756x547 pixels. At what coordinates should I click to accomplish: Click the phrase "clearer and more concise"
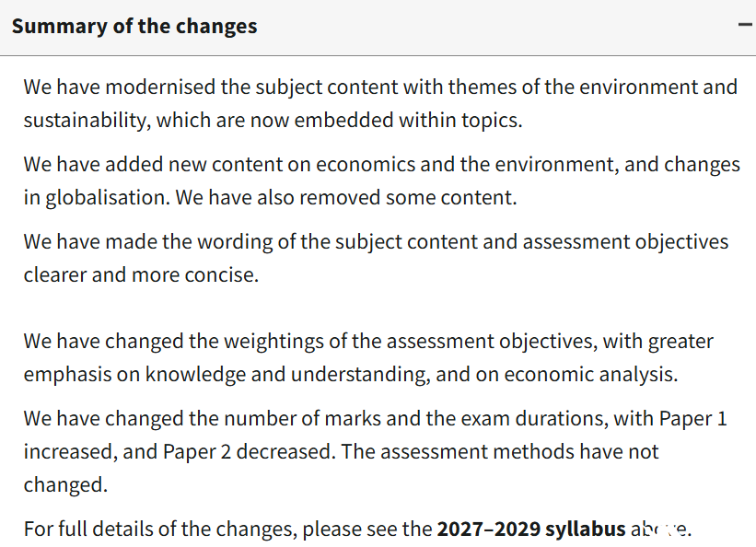(x=141, y=275)
